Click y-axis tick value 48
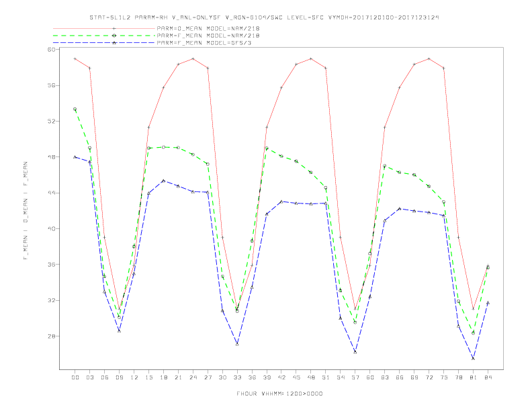The image size is (532, 411). tap(51, 157)
